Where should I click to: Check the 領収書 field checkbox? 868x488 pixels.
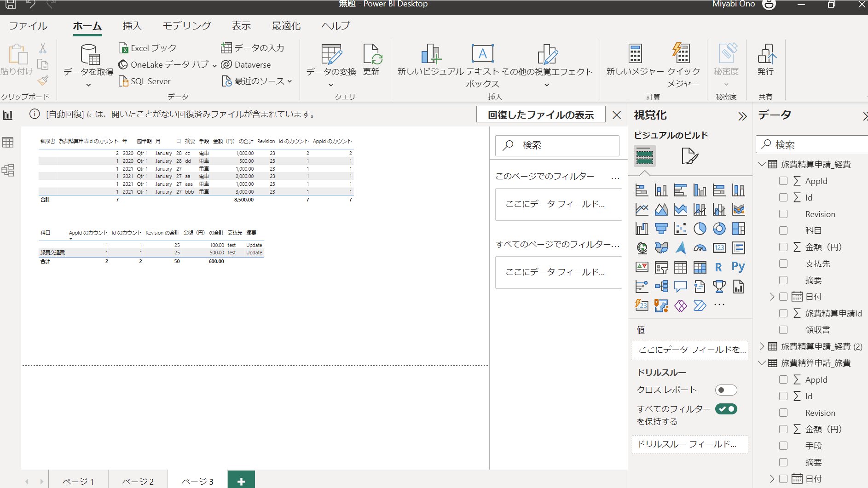[783, 330]
